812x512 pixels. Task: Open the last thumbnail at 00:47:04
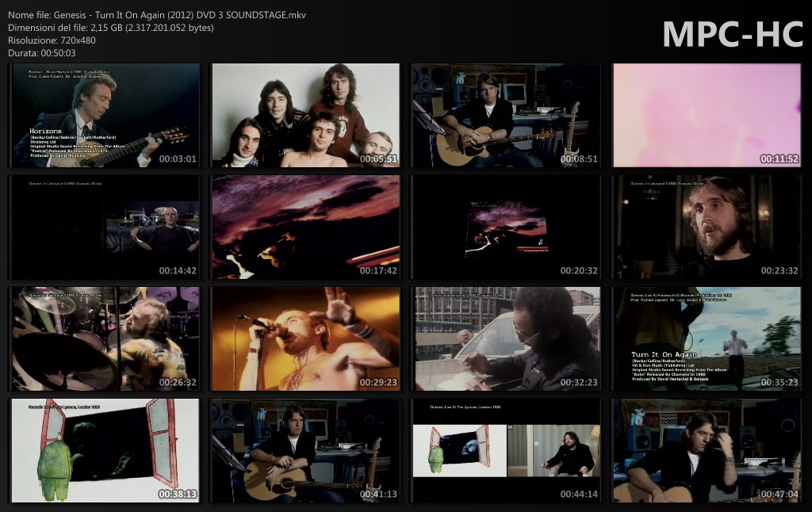[707, 451]
